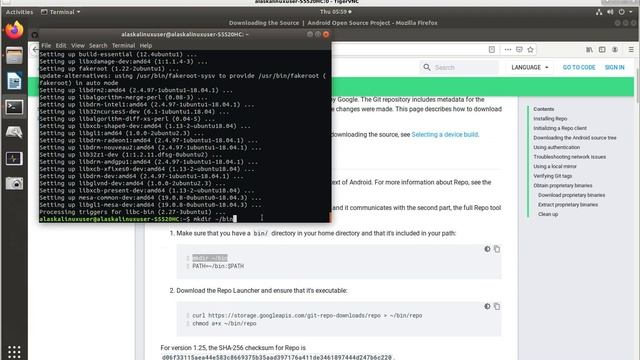Screen dimensions: 640x360
Task: Click the curl storage.googleapis.com code line
Action: tap(307, 315)
